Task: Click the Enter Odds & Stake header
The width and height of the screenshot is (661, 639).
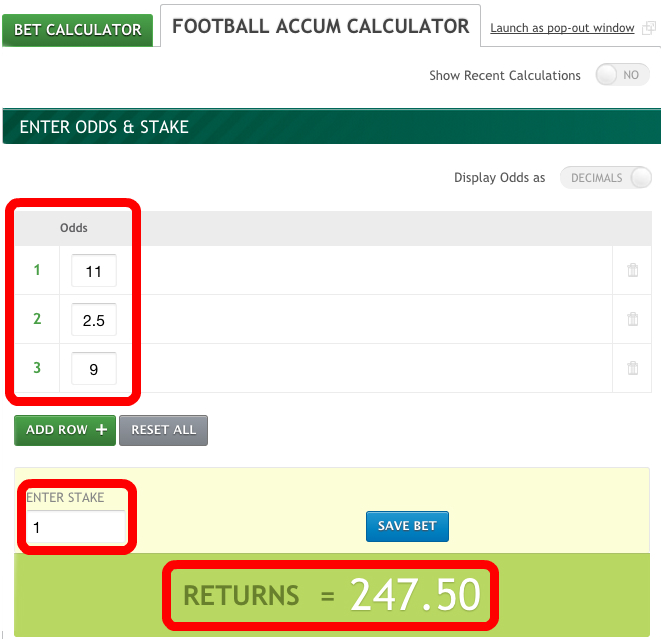Action: click(104, 127)
